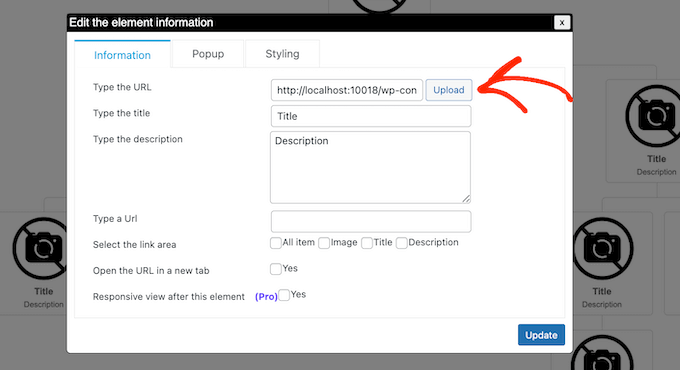This screenshot has height=370, width=680.
Task: Switch to the Information tab
Action: tap(122, 54)
